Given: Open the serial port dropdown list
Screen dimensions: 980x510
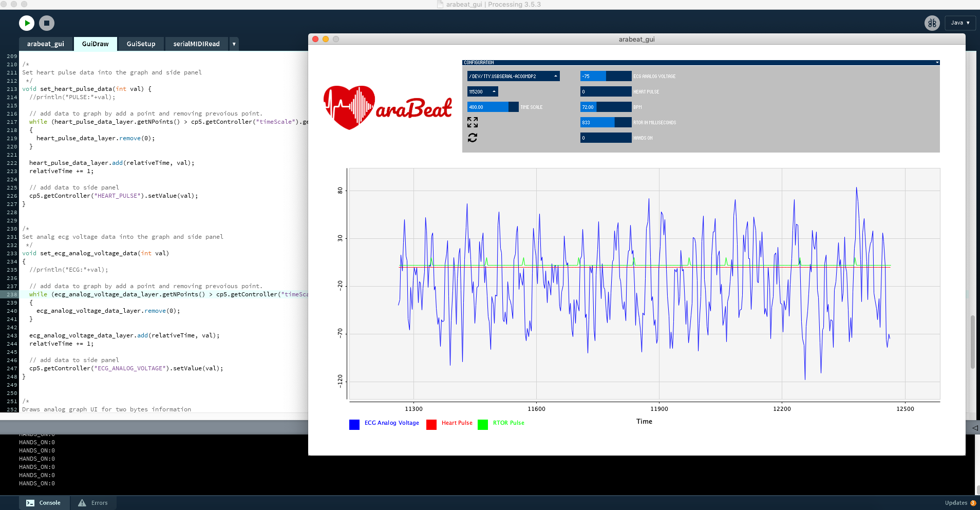Looking at the screenshot, I should click(513, 76).
